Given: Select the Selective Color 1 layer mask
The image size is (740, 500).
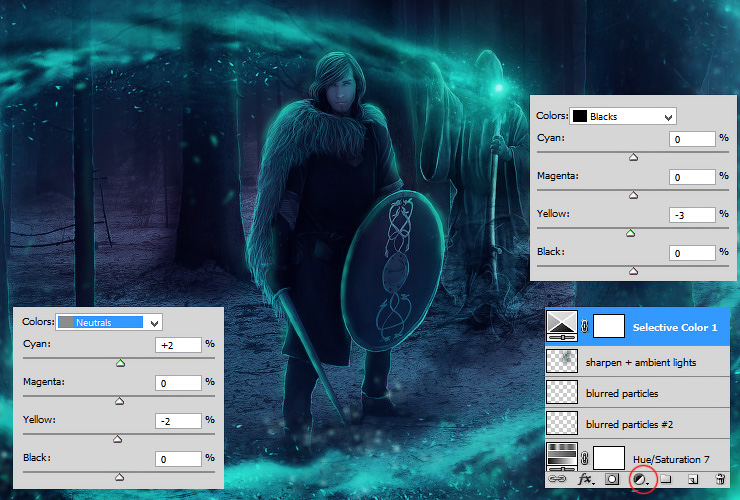Looking at the screenshot, I should pos(608,326).
